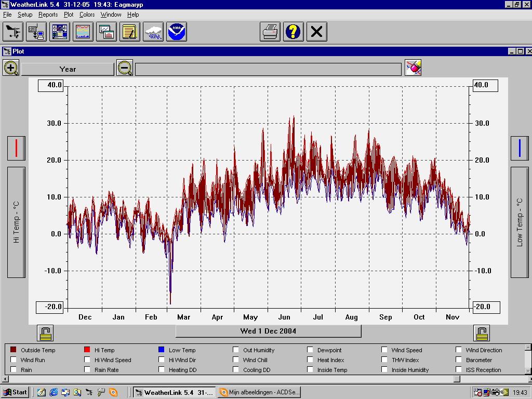This screenshot has height=399, width=532.
Task: Enable the Rain checkbox
Action: coord(13,369)
